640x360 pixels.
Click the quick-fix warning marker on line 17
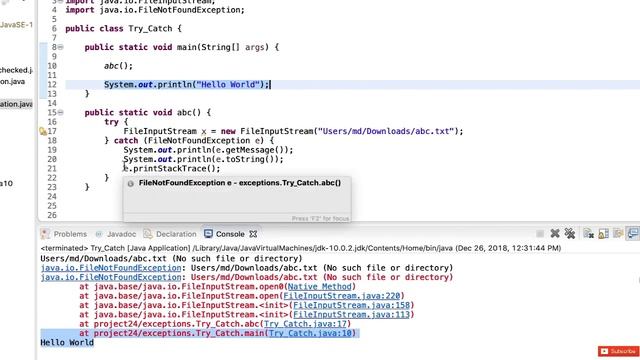(x=42, y=131)
